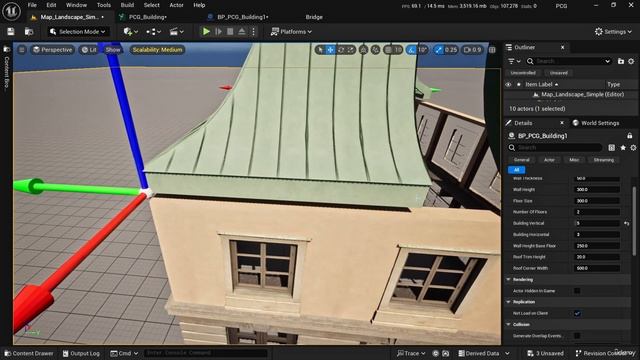
Task: Create new folder in the Outliner
Action: pyautogui.click(x=621, y=61)
